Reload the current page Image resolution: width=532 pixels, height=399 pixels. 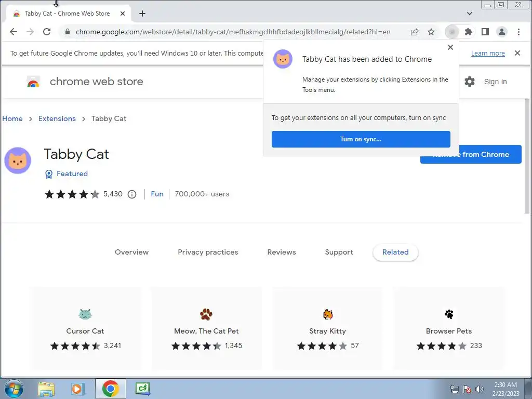[x=47, y=32]
